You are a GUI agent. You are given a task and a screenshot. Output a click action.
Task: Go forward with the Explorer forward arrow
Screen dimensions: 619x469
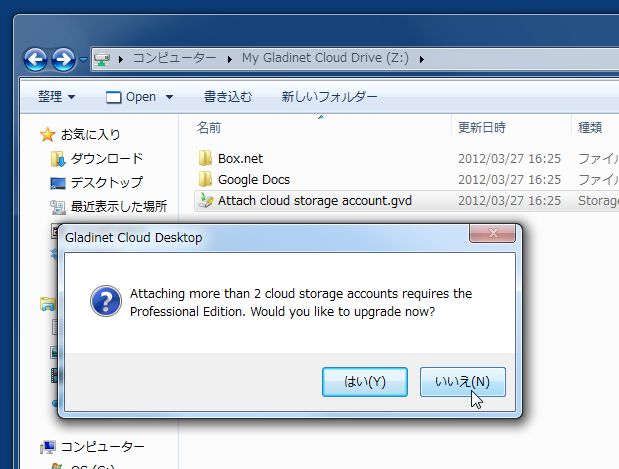pyautogui.click(x=64, y=60)
